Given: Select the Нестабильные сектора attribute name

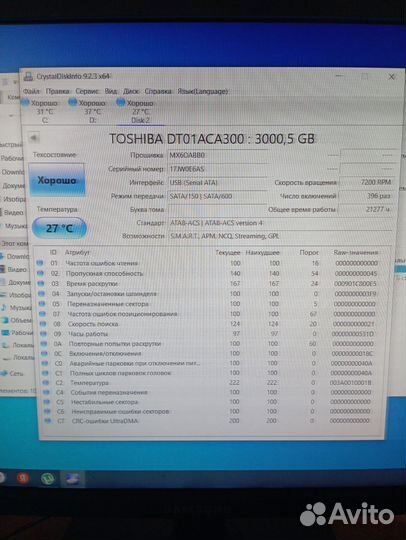Looking at the screenshot, I should 105,402.
